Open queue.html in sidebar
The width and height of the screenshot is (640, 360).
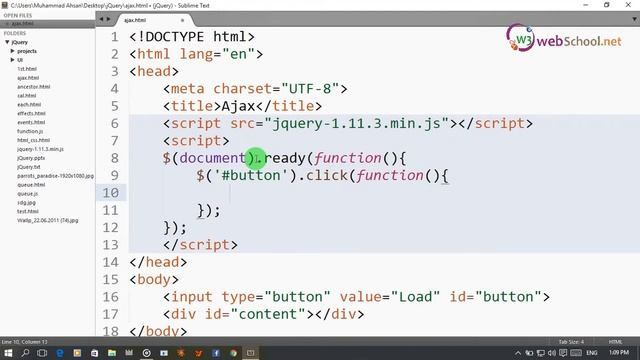click(x=31, y=185)
